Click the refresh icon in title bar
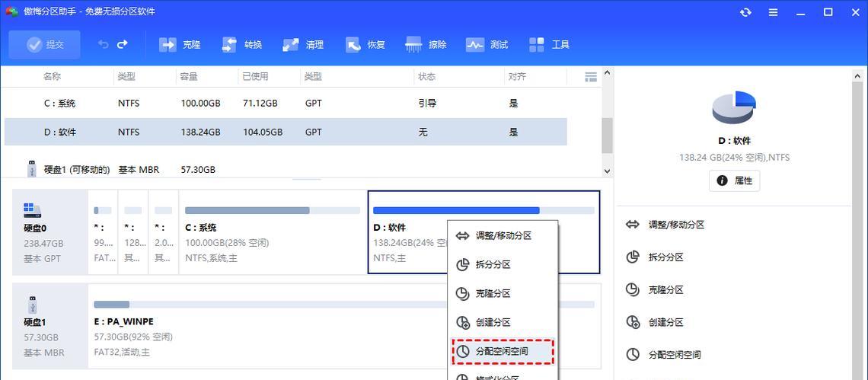 tap(745, 11)
